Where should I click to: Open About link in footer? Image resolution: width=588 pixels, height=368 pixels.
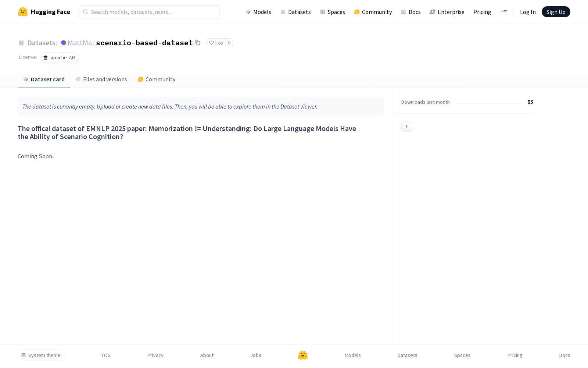coord(207,355)
